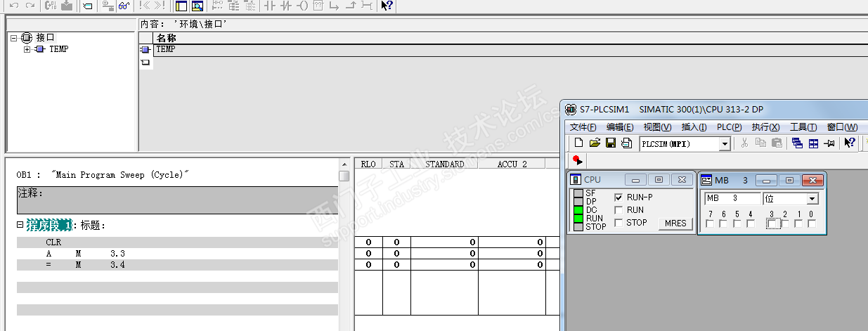This screenshot has width=868, height=331.
Task: Check the RUN-P mode box in CPU window
Action: pos(618,197)
